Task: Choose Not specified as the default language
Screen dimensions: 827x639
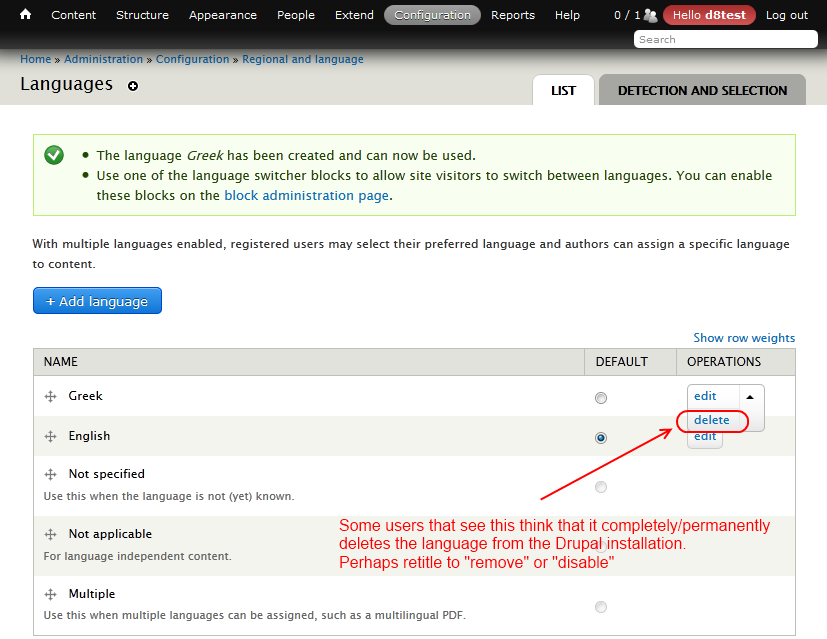Action: [601, 487]
